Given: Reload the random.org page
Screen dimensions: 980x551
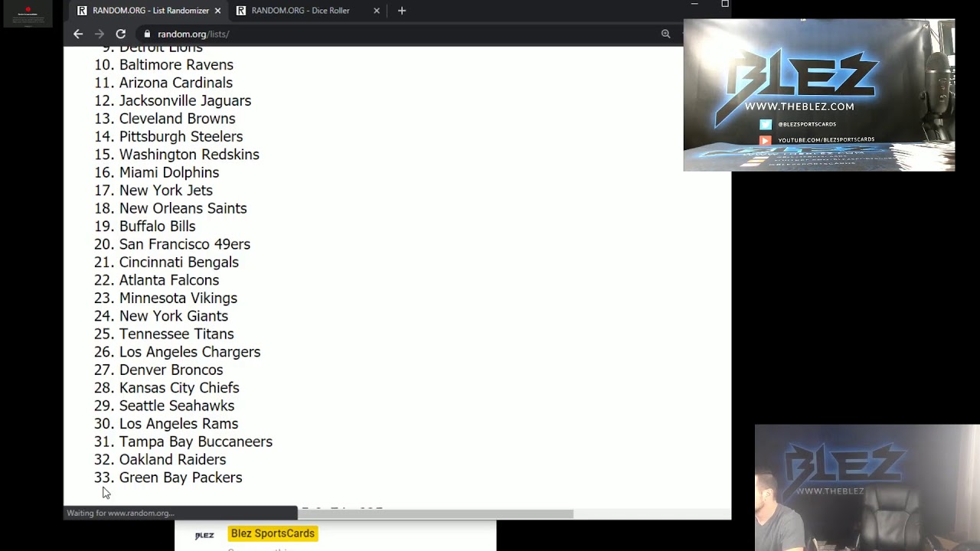Looking at the screenshot, I should [x=120, y=34].
